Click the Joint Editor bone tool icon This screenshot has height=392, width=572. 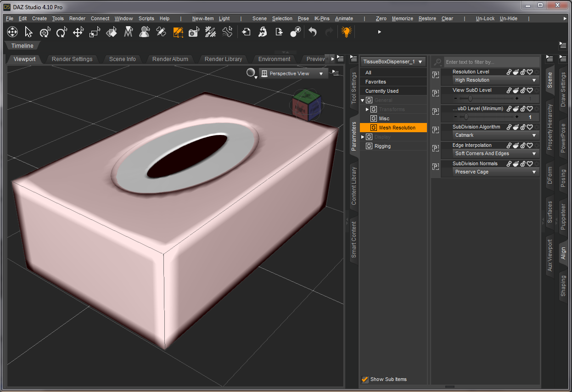pos(161,32)
